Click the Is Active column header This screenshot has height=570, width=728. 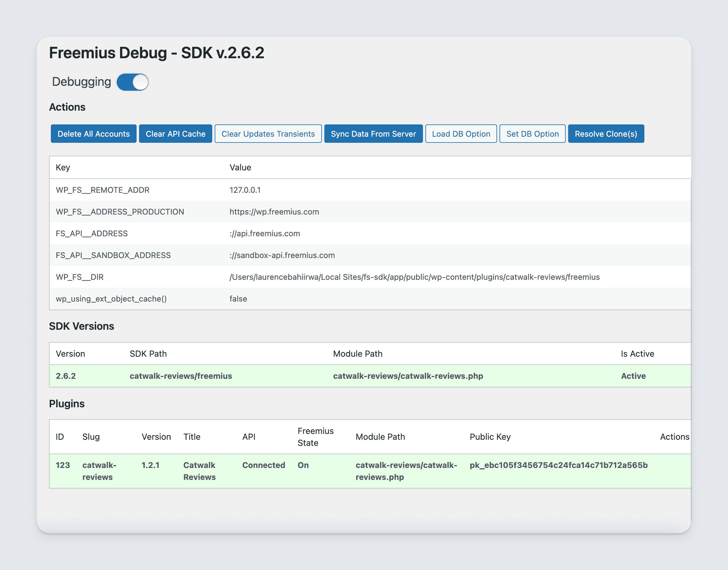click(637, 353)
